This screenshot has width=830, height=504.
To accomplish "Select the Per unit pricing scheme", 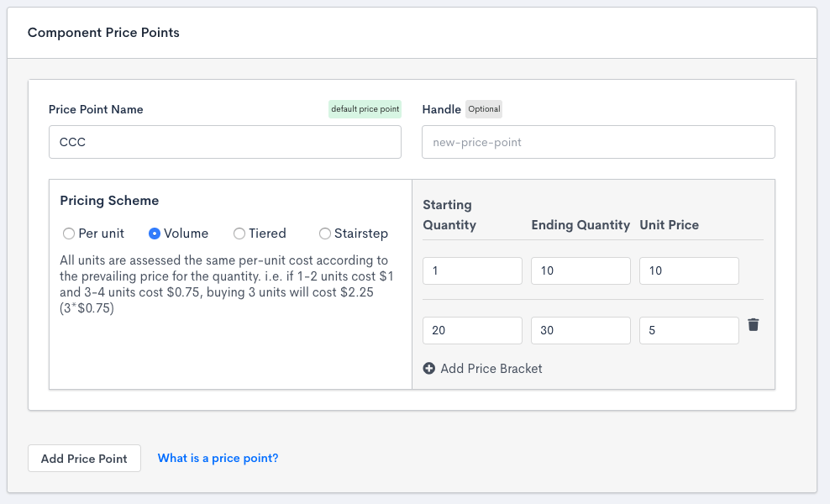I will [x=69, y=234].
